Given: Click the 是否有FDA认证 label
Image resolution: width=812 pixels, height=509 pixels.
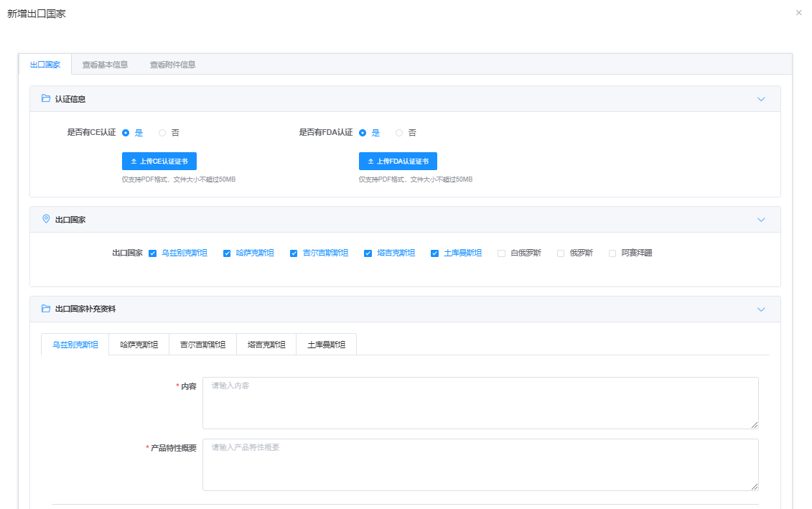Looking at the screenshot, I should 326,133.
